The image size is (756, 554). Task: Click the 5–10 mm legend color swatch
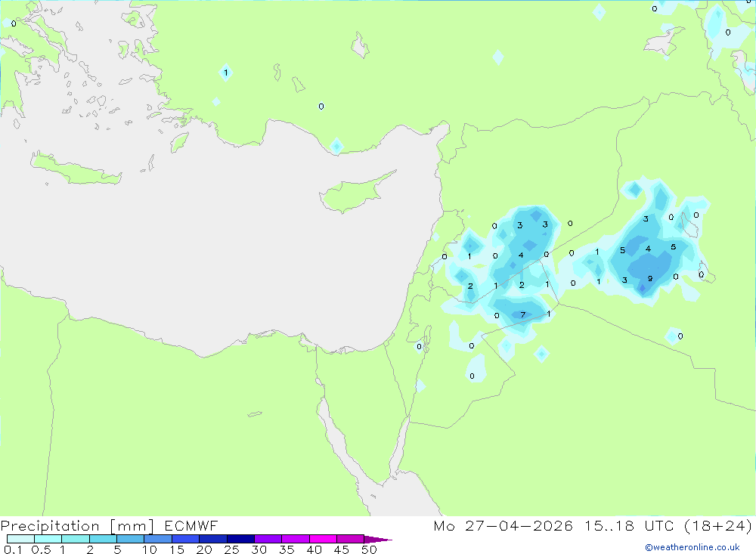pos(130,539)
